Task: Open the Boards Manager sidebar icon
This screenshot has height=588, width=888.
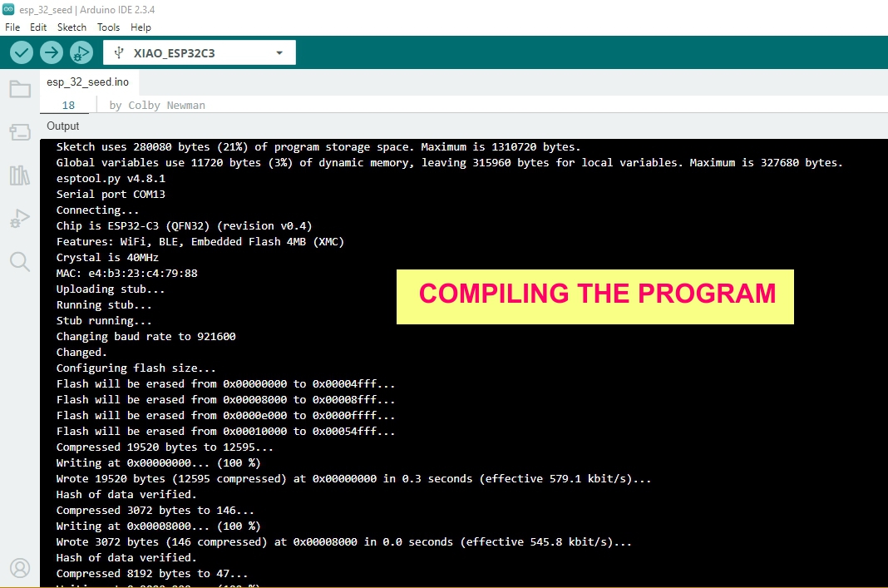Action: [20, 132]
